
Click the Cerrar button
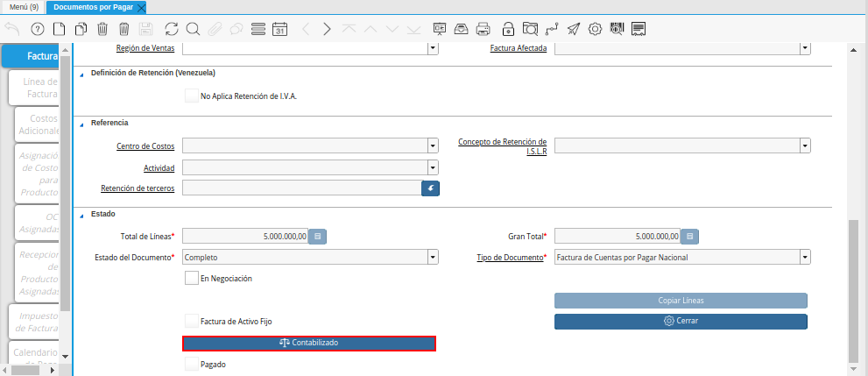(681, 321)
